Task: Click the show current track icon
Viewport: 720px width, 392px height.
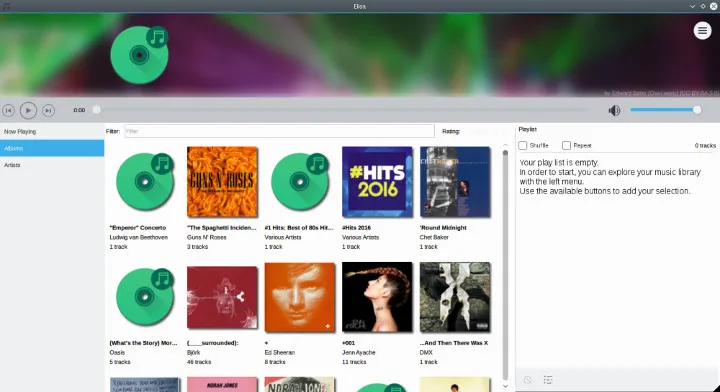Action: [x=548, y=380]
